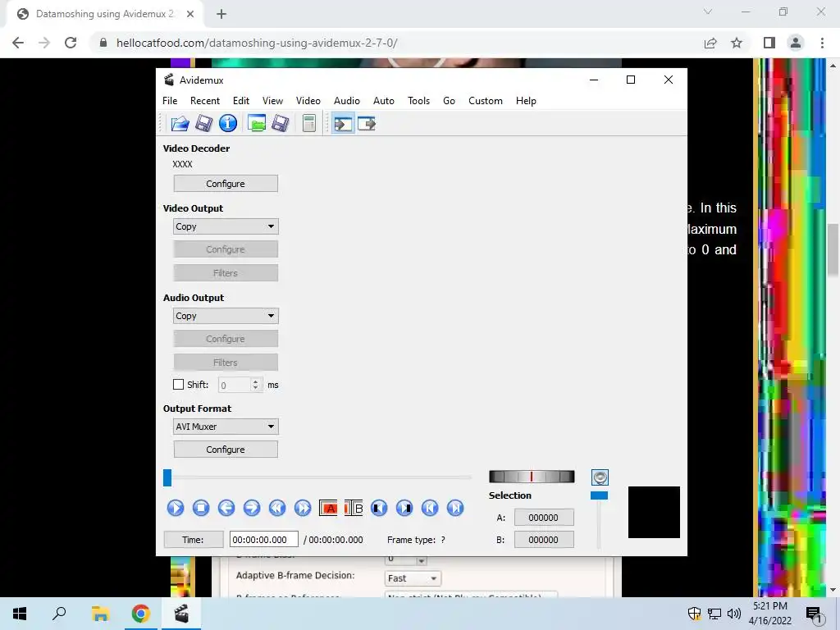This screenshot has width=840, height=630.
Task: Open the Recent menu
Action: (204, 101)
